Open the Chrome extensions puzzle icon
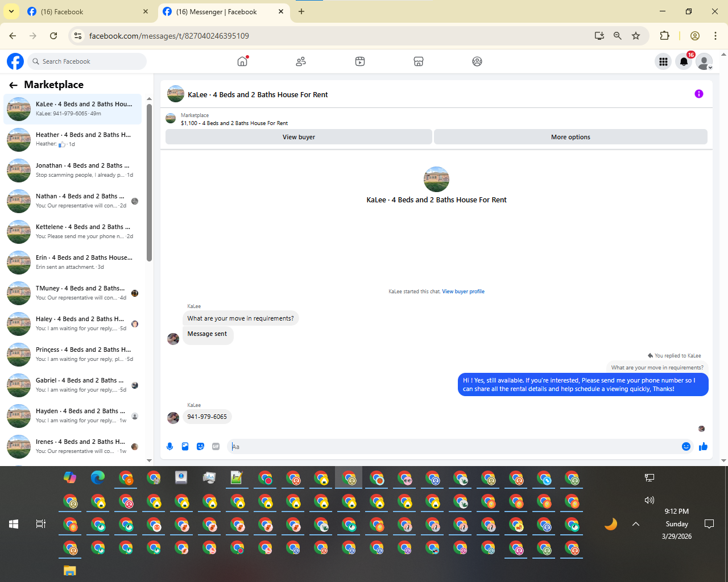 tap(664, 36)
